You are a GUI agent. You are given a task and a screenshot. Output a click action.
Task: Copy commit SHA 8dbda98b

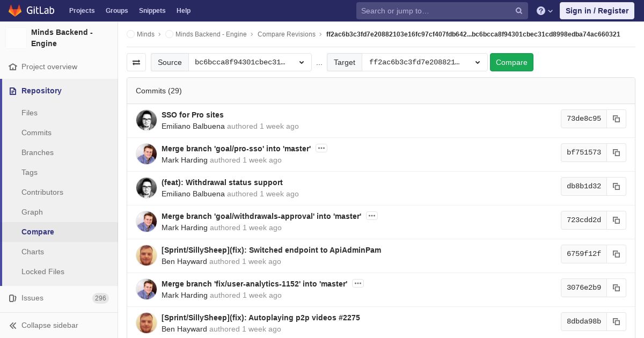point(617,321)
